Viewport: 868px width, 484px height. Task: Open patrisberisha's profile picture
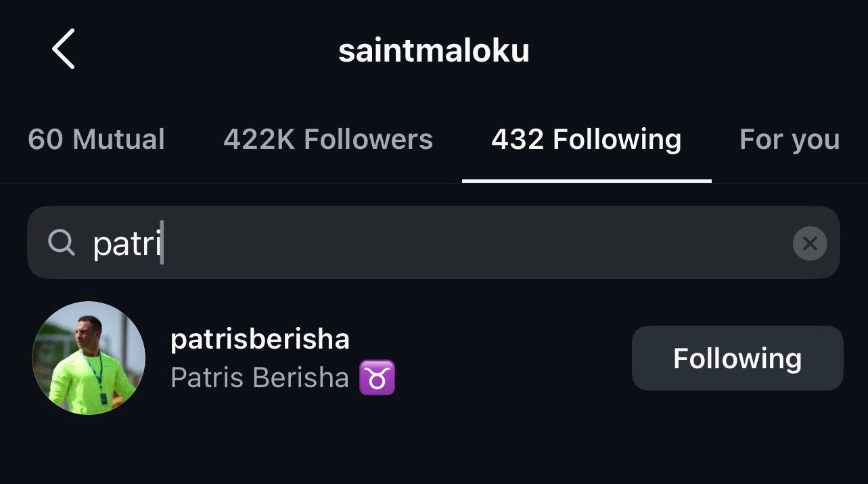coord(89,358)
